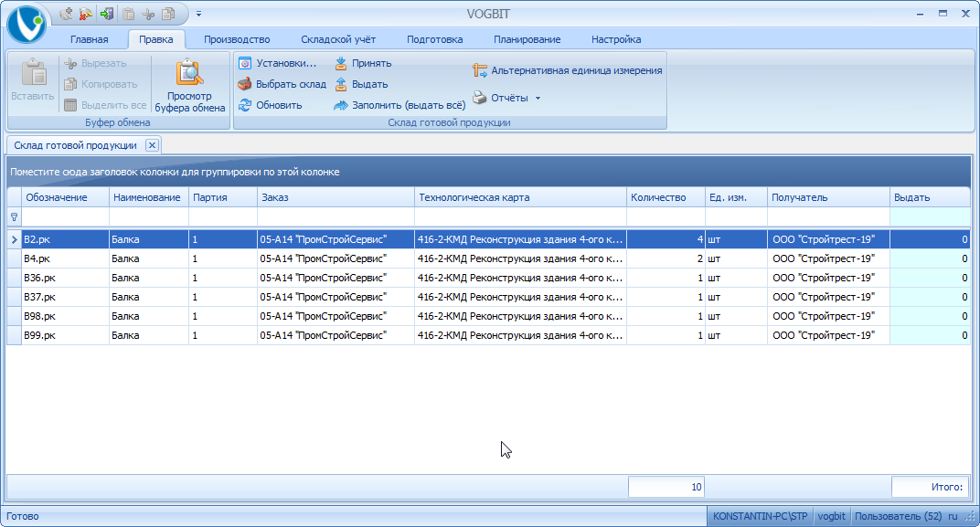The image size is (980, 527).
Task: Click the Выдать ribbon command
Action: coord(361,84)
